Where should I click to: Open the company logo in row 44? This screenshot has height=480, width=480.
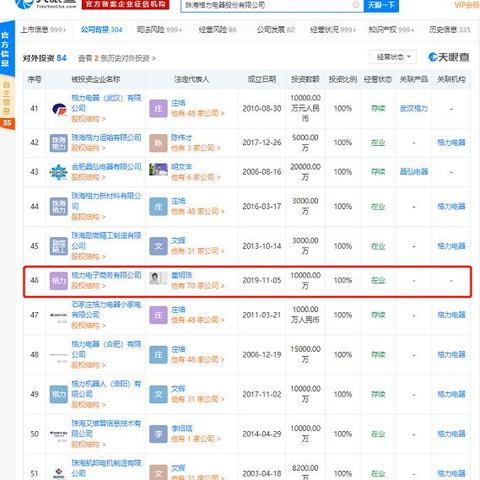click(x=59, y=207)
